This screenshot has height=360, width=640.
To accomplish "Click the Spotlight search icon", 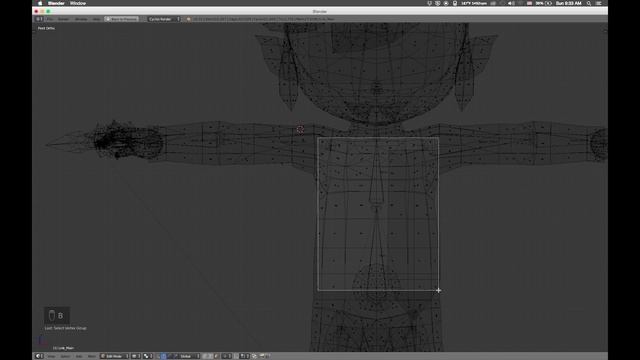I will tap(589, 3).
